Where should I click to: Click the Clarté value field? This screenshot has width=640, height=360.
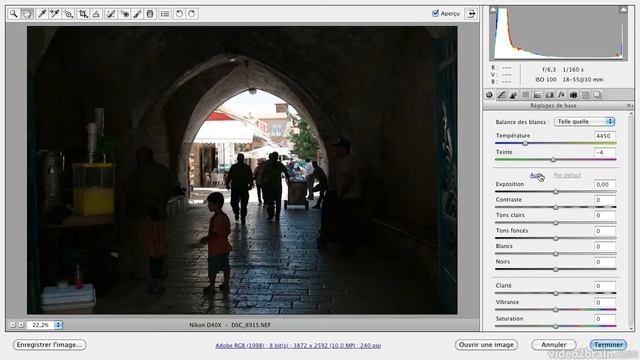tap(604, 286)
